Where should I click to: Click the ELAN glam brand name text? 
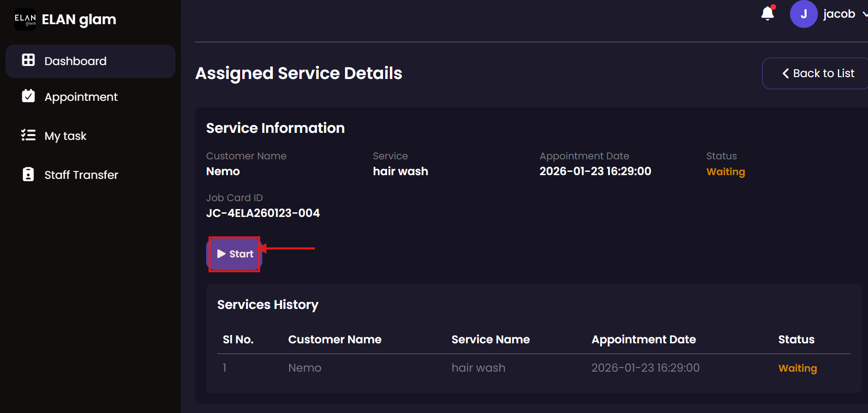coord(79,20)
